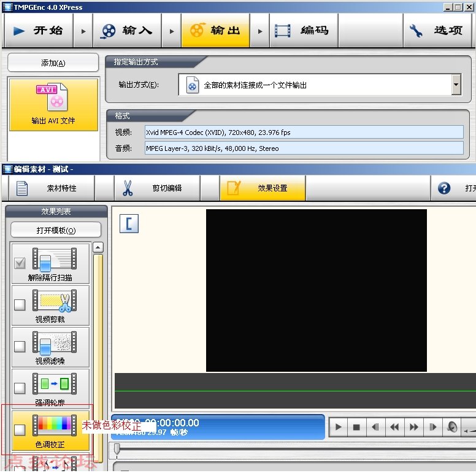Click the notepad icon on 效果设置 tab
The width and height of the screenshot is (476, 473).
[234, 188]
